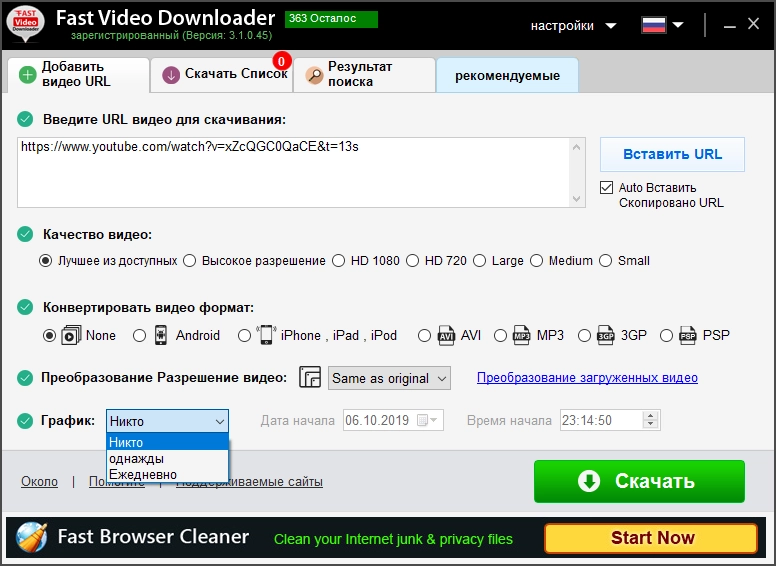The height and width of the screenshot is (566, 776).
Task: Click the URL field scrollbar up arrow
Action: [x=577, y=147]
